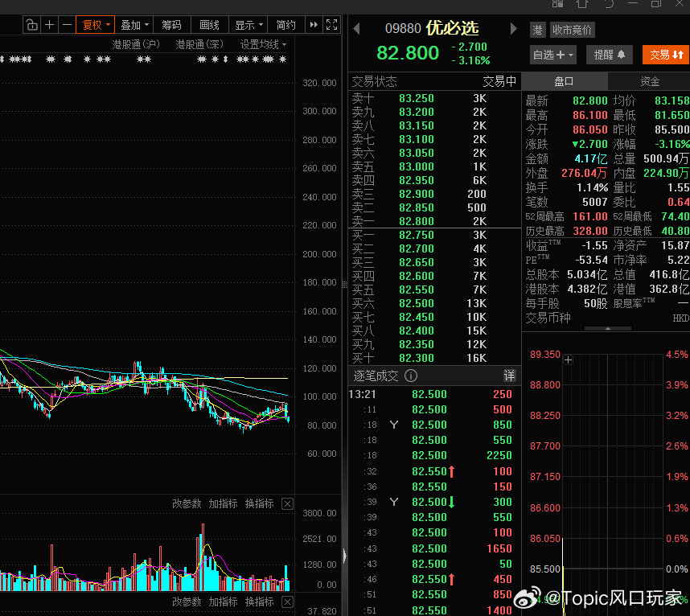The image size is (690, 616).
Task: Click orange 交易 trade button
Action: click(666, 55)
